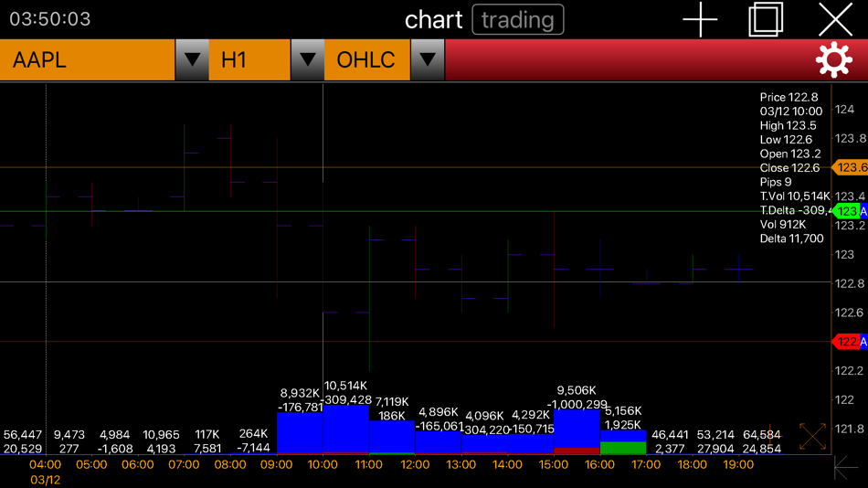Expand the AAPL symbol dropdown arrow
This screenshot has height=488, width=868.
click(x=192, y=59)
